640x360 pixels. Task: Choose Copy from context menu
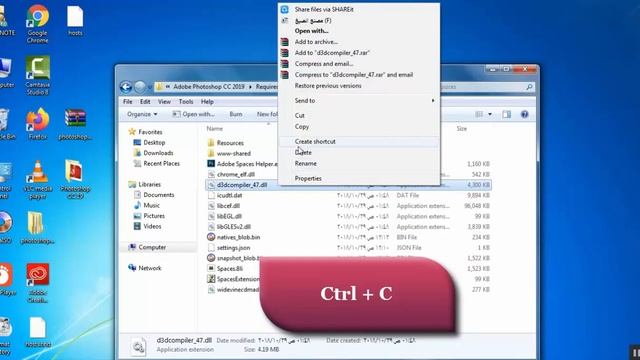click(x=302, y=127)
